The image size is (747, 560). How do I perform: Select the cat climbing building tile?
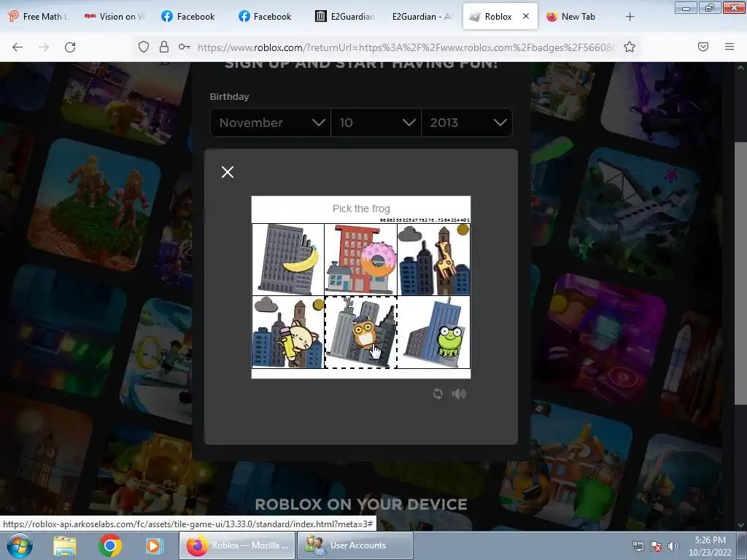(x=288, y=332)
